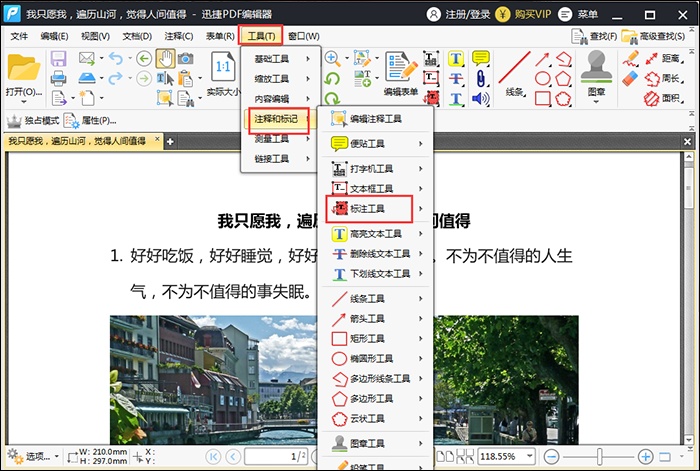Choose 内容编辑 in the Tools menu
This screenshot has width=700, height=471.
[281, 99]
